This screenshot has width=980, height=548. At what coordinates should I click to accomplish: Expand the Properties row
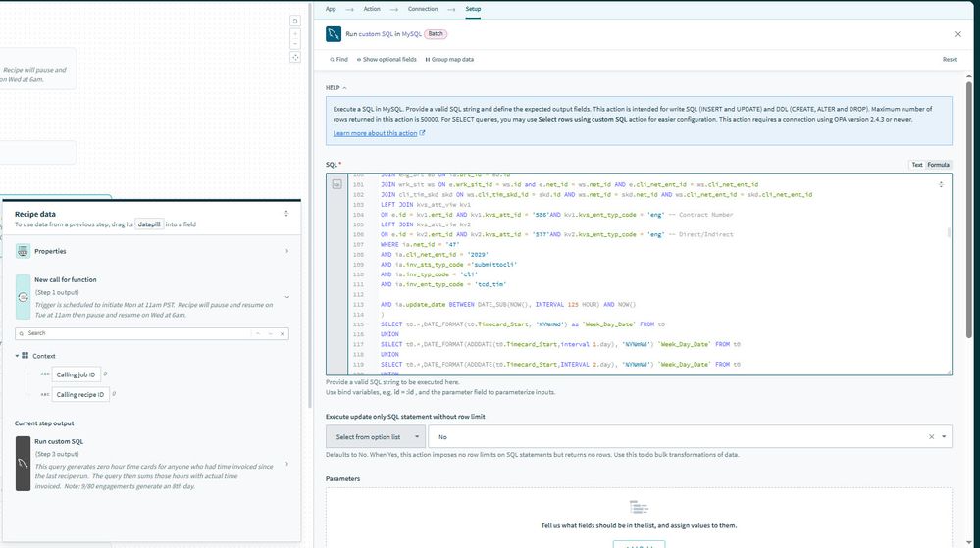click(286, 251)
